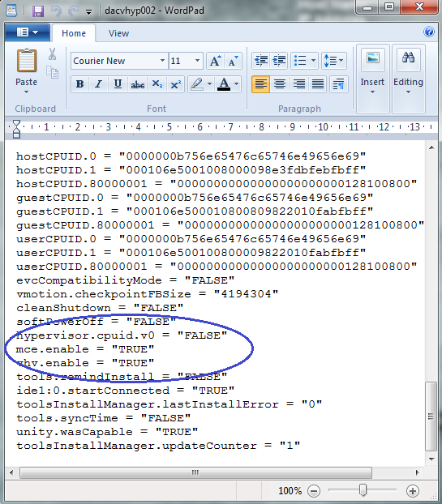Image resolution: width=442 pixels, height=504 pixels.
Task: Open WordPad Help icon
Action: [x=429, y=32]
